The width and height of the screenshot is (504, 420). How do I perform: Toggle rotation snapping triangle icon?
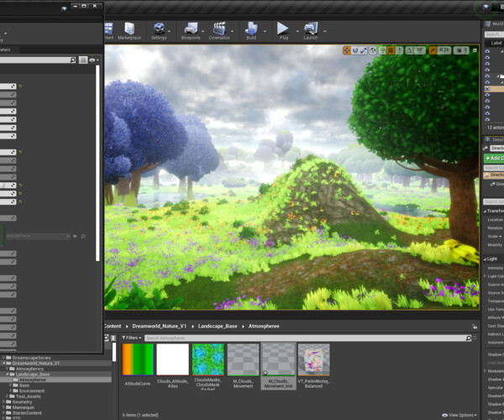(x=409, y=50)
